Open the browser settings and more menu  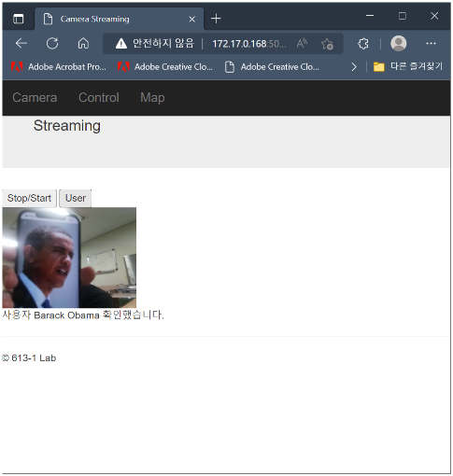tap(431, 44)
